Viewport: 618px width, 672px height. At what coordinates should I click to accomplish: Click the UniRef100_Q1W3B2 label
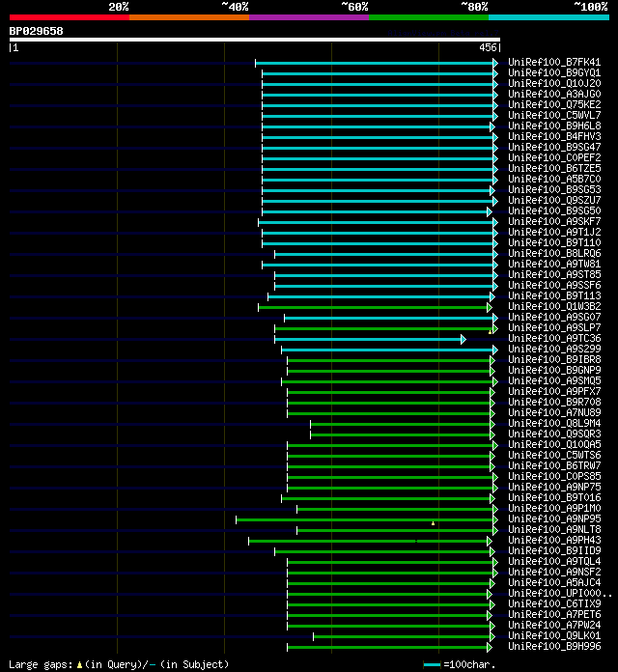point(554,306)
